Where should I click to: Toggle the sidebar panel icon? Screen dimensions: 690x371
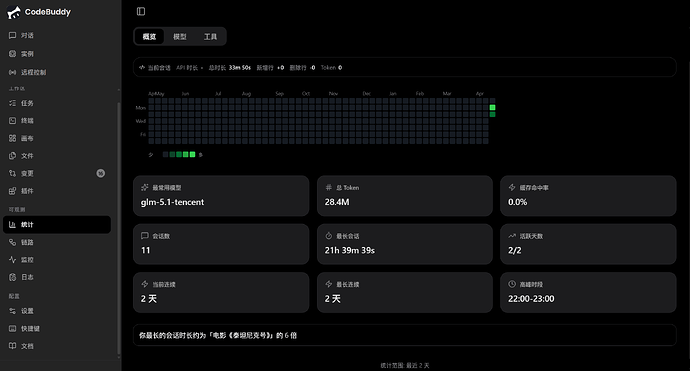coord(141,11)
